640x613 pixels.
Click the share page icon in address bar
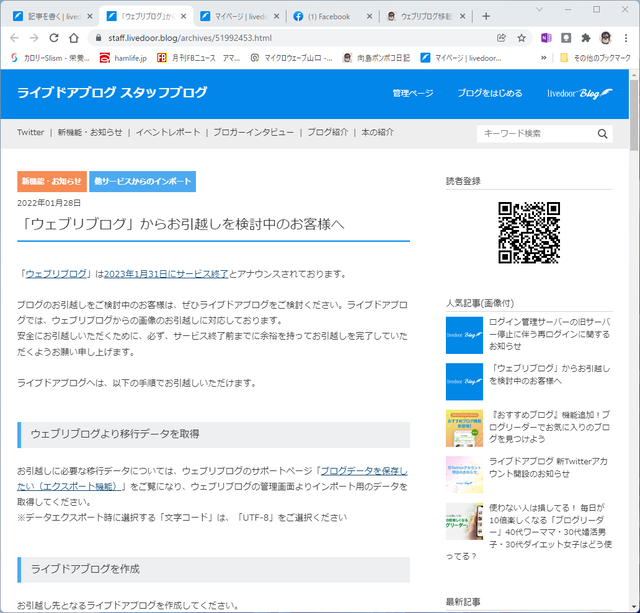point(501,38)
